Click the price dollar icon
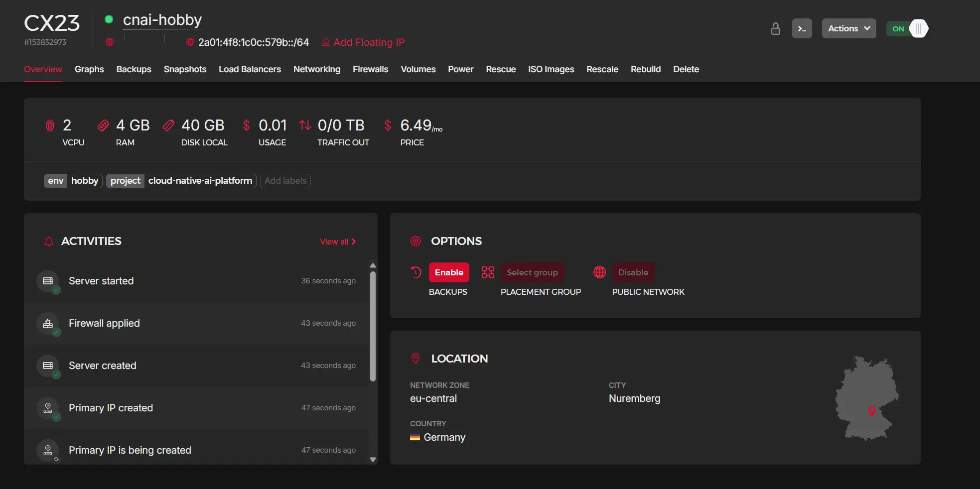 (x=388, y=125)
